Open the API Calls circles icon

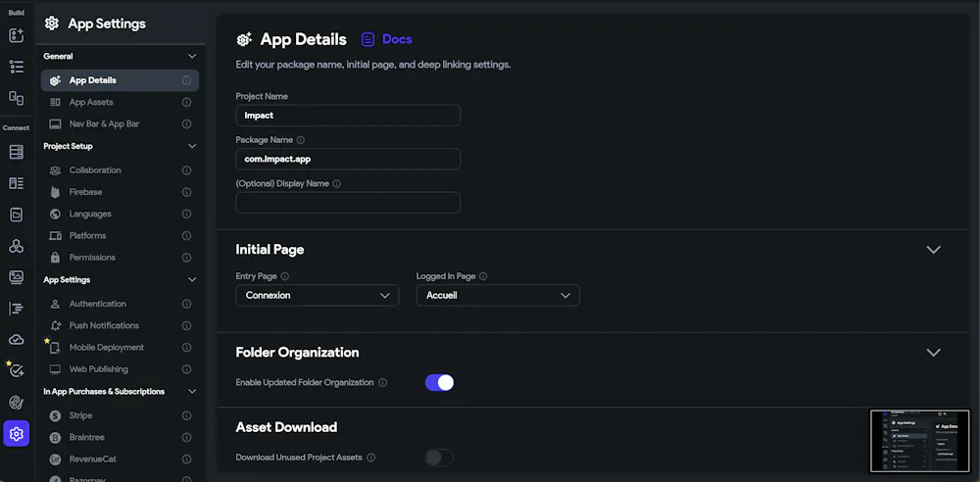(x=17, y=246)
